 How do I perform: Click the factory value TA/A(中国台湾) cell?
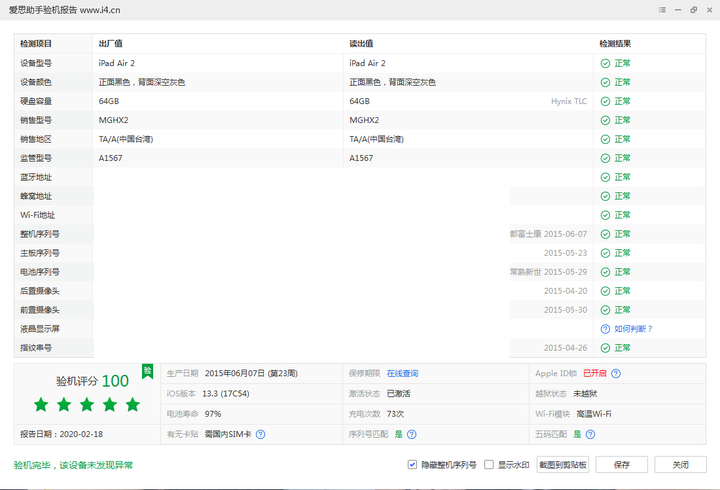tap(126, 139)
